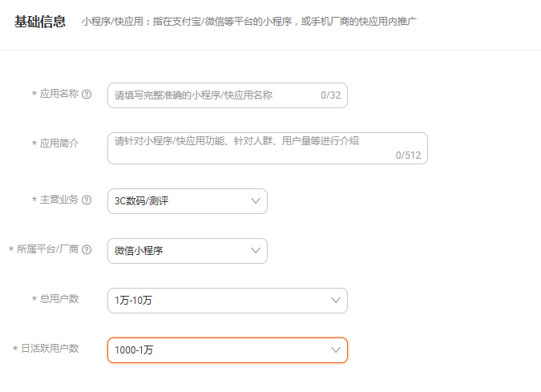
Task: Focus the 应用名称 name input field
Action: (228, 95)
